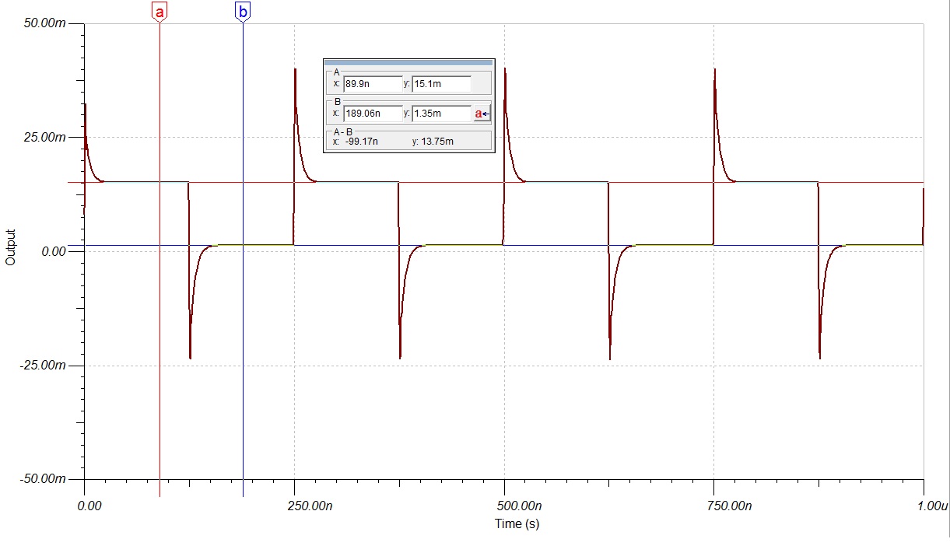Select cursor marker a flag
Screen dimensions: 950x560
[160, 12]
